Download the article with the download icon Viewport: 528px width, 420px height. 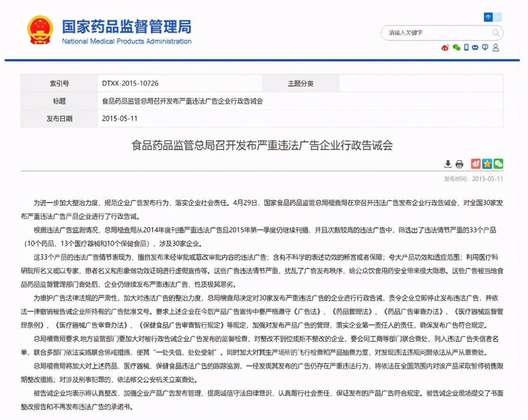[x=448, y=164]
